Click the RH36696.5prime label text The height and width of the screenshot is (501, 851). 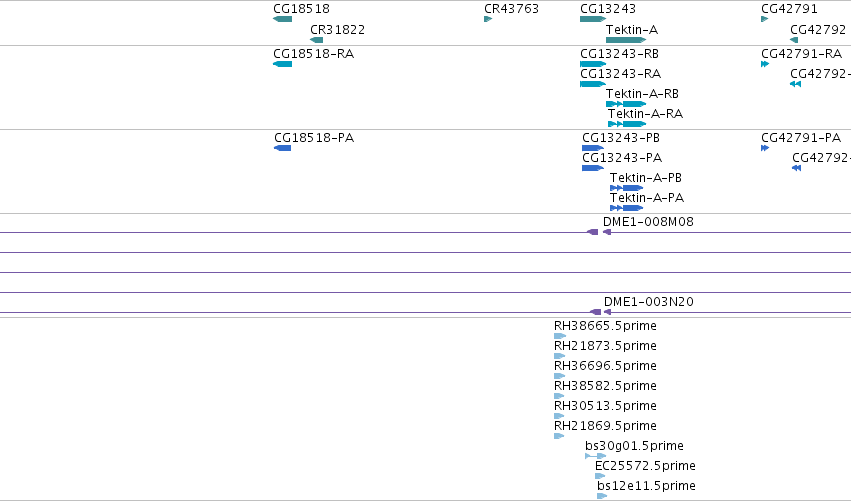pos(605,366)
